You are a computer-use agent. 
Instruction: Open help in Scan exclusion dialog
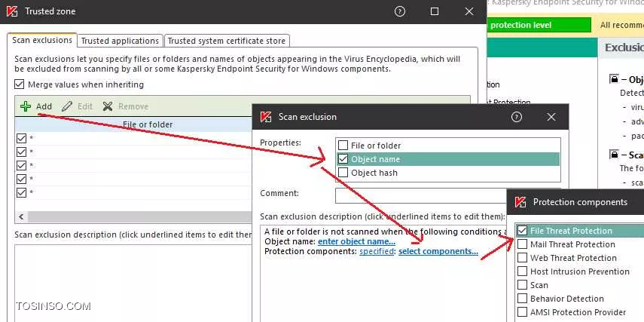517,117
